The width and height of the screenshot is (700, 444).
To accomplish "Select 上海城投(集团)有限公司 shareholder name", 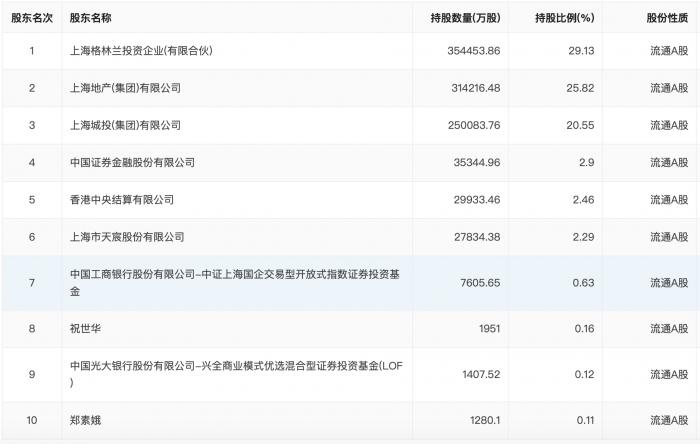I will pos(125,125).
